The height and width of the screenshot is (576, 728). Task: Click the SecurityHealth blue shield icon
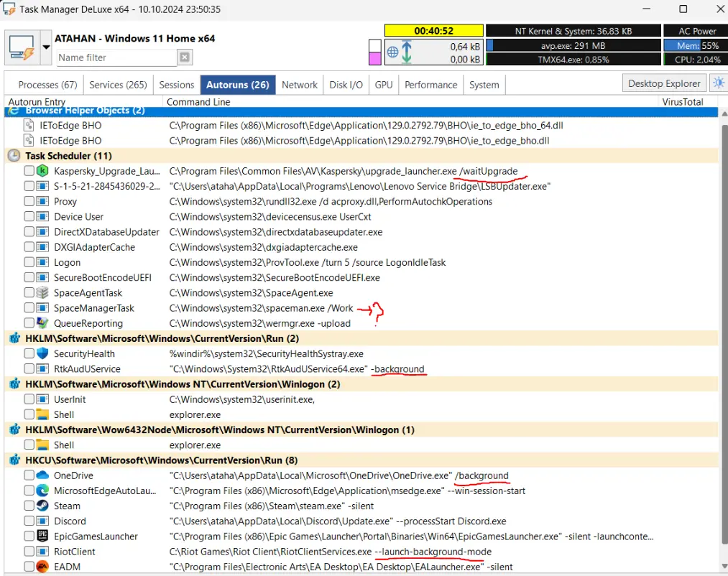[42, 353]
